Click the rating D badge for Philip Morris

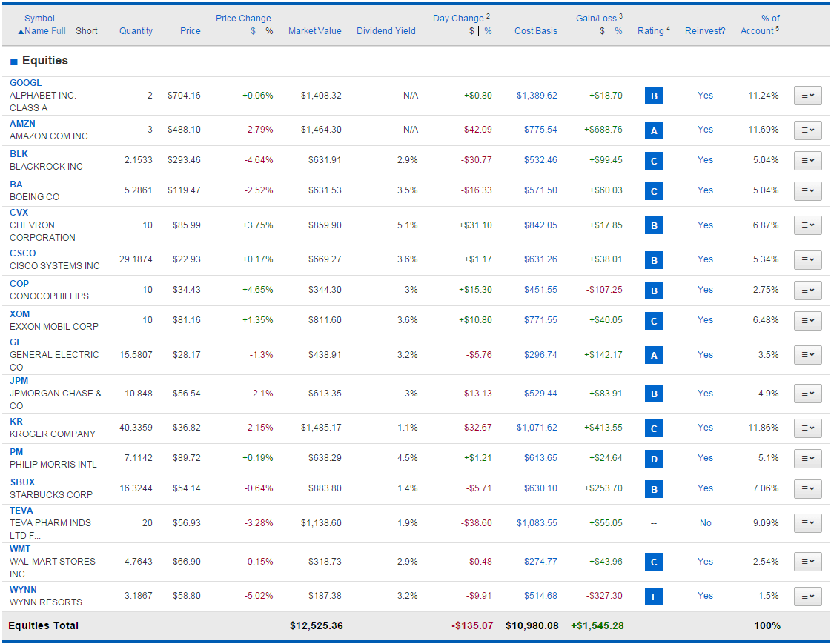pos(654,459)
